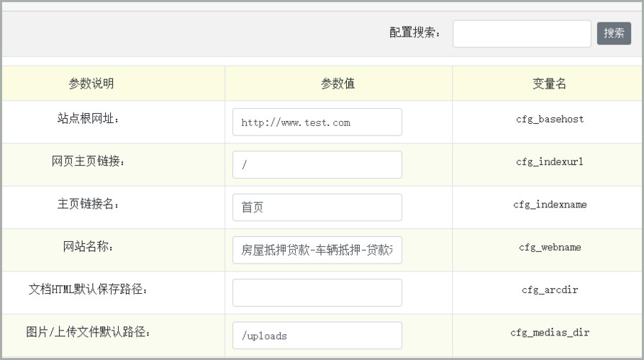Select the 配置搜索 label
This screenshot has width=644, height=360.
pos(414,32)
